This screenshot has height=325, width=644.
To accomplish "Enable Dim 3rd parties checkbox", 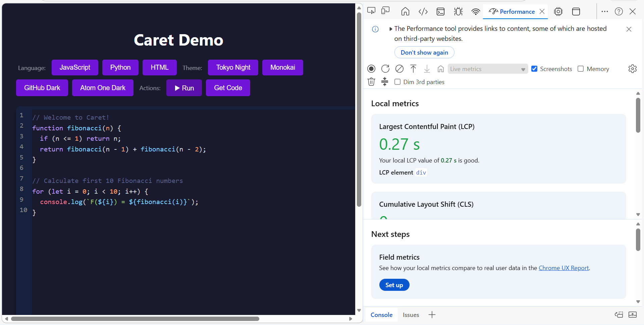I will (x=397, y=82).
